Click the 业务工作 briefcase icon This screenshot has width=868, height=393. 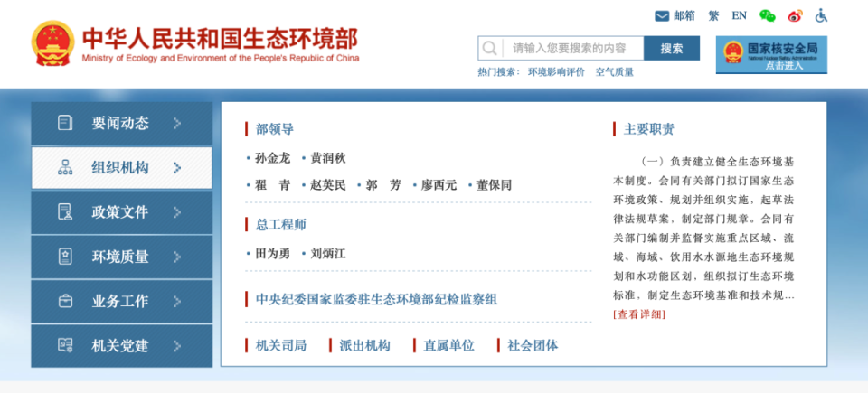[65, 301]
